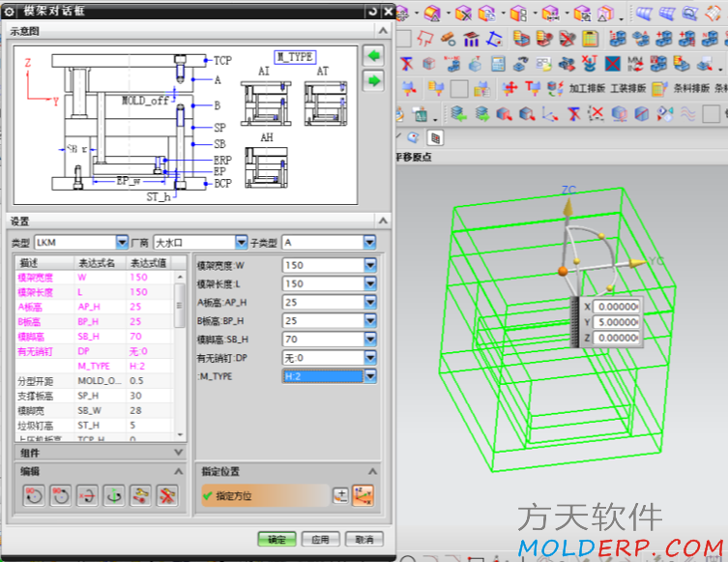Click the green left arrow above the diagram

click(373, 55)
